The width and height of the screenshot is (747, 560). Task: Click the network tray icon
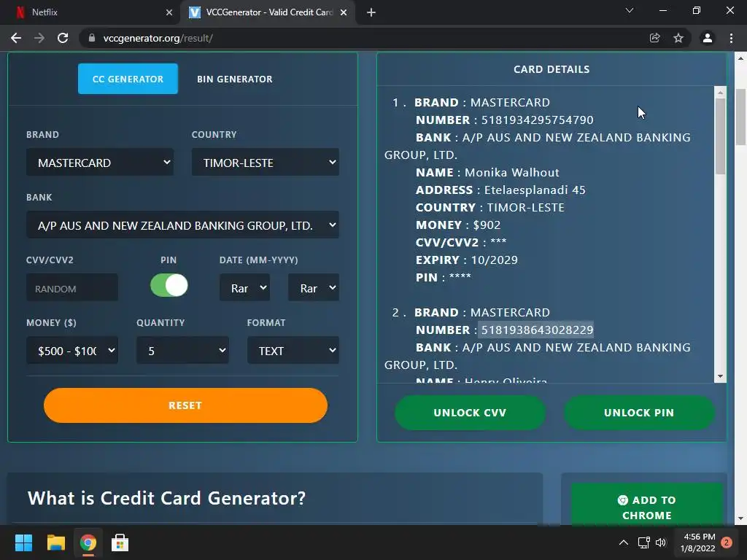(644, 542)
